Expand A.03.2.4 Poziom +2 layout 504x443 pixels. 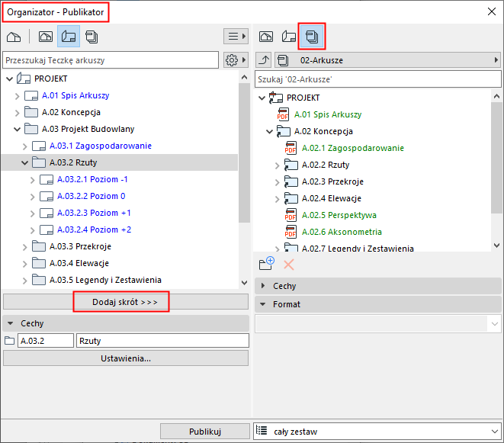(x=33, y=230)
